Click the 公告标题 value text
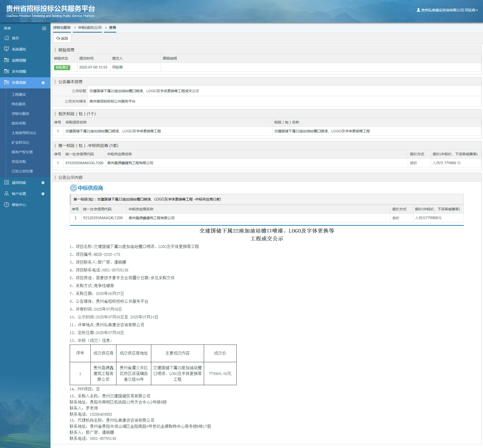This screenshot has height=448, width=483. pyautogui.click(x=144, y=91)
